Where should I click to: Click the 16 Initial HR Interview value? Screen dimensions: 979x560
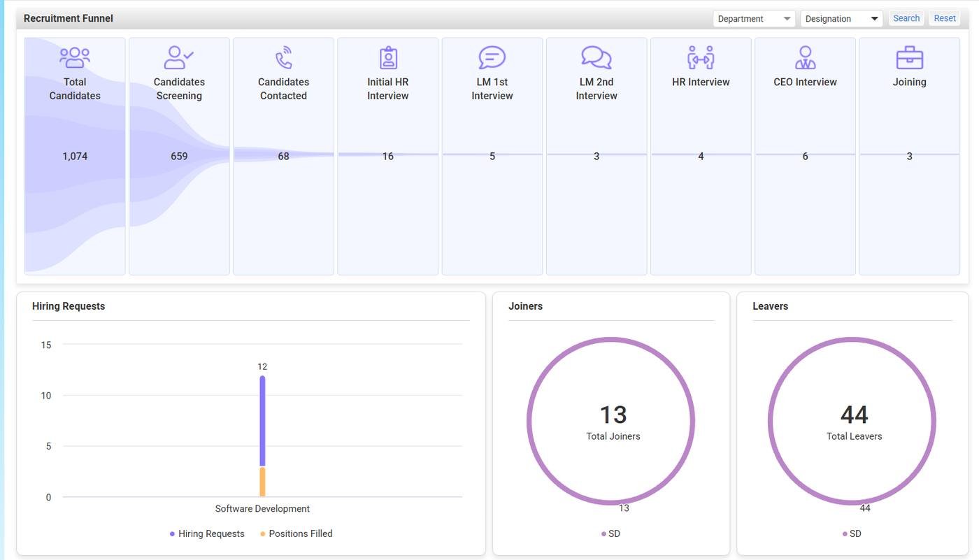point(388,157)
